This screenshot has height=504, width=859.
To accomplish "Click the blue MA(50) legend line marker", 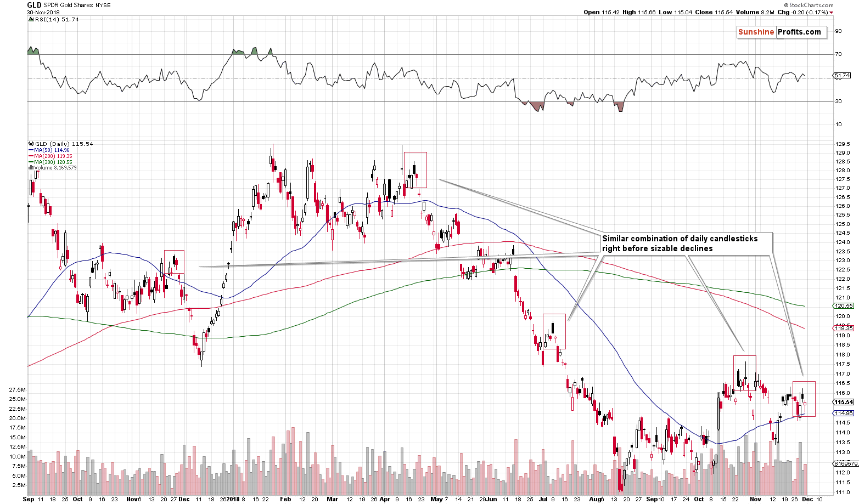I will coord(30,150).
